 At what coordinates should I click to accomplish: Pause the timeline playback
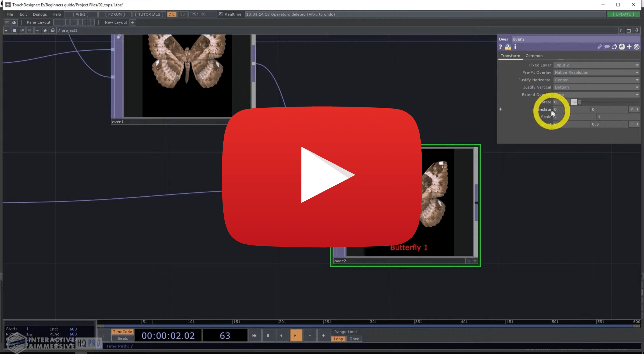[267, 335]
